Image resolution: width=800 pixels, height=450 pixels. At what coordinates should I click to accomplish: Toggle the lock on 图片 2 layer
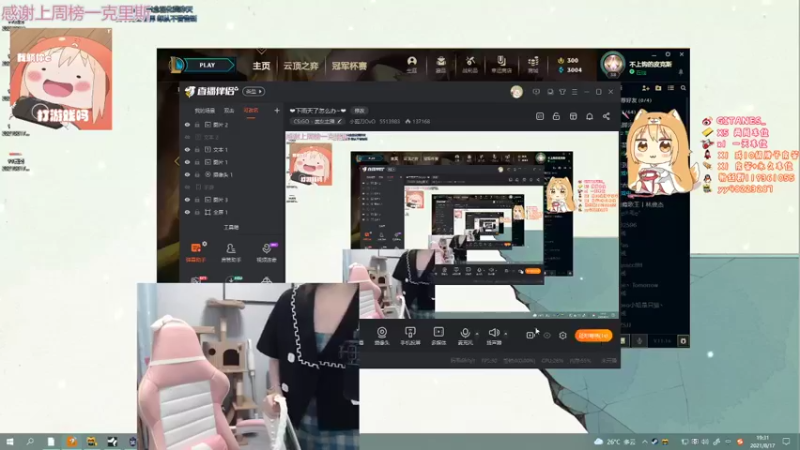(x=197, y=124)
